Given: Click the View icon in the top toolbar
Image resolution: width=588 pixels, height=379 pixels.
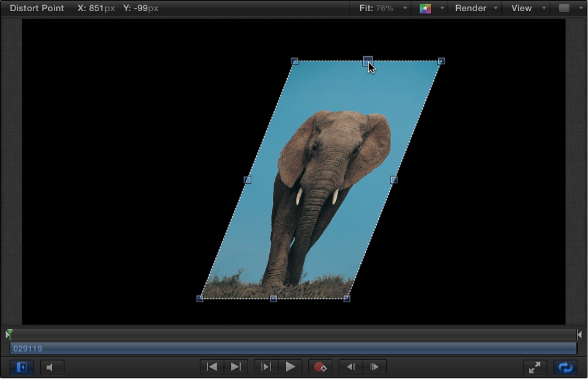Looking at the screenshot, I should point(522,8).
